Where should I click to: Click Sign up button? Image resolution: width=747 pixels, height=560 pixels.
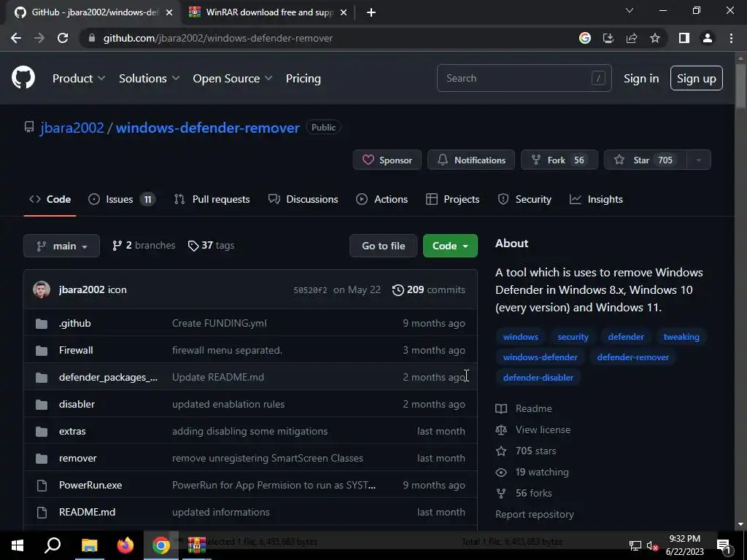point(697,78)
